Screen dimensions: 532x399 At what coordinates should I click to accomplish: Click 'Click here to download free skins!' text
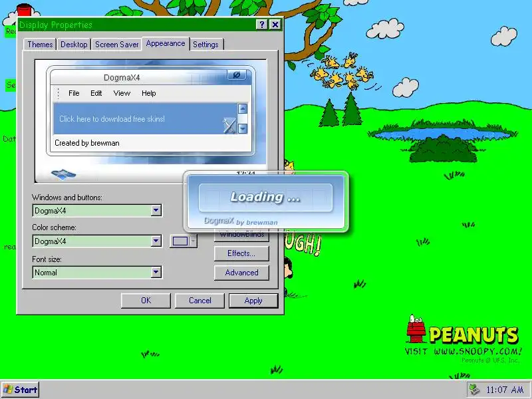coord(112,119)
